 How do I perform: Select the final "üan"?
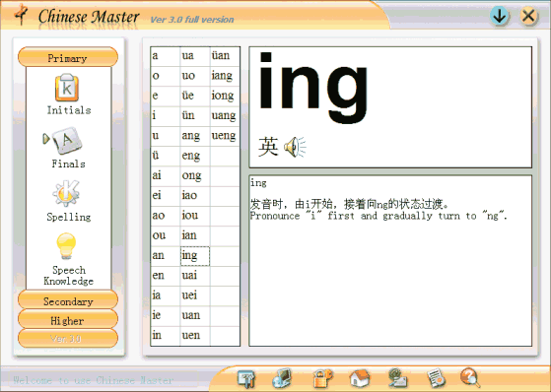(x=225, y=56)
